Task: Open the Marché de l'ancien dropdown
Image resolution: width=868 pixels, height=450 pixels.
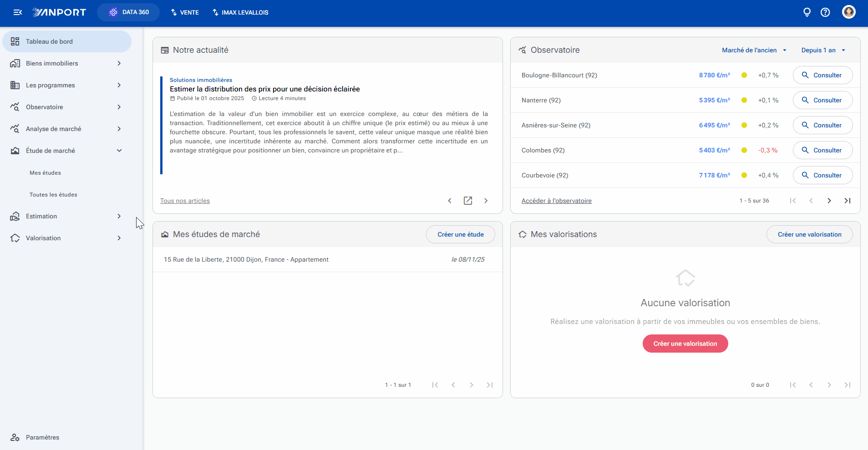Action: pyautogui.click(x=754, y=50)
